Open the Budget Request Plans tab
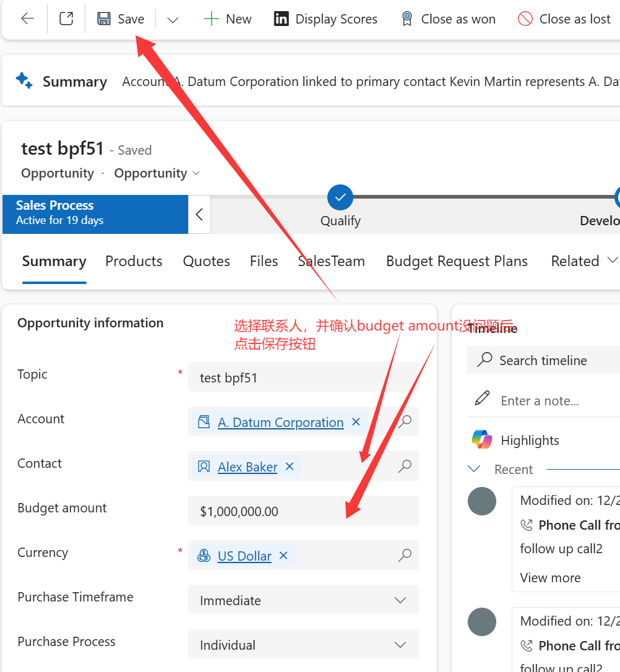This screenshot has height=672, width=620. point(457,261)
